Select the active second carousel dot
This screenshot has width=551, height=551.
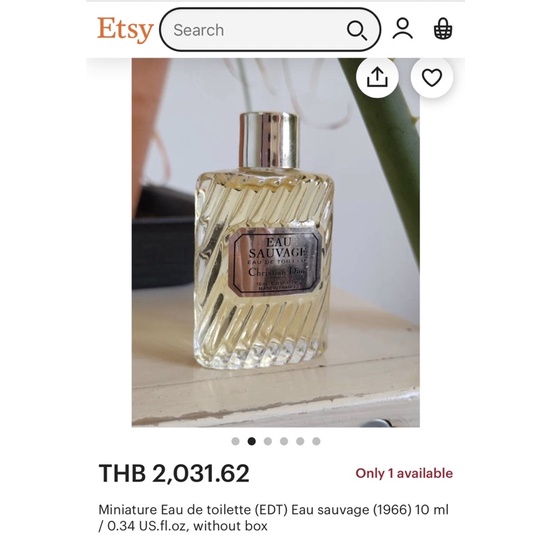pyautogui.click(x=252, y=441)
